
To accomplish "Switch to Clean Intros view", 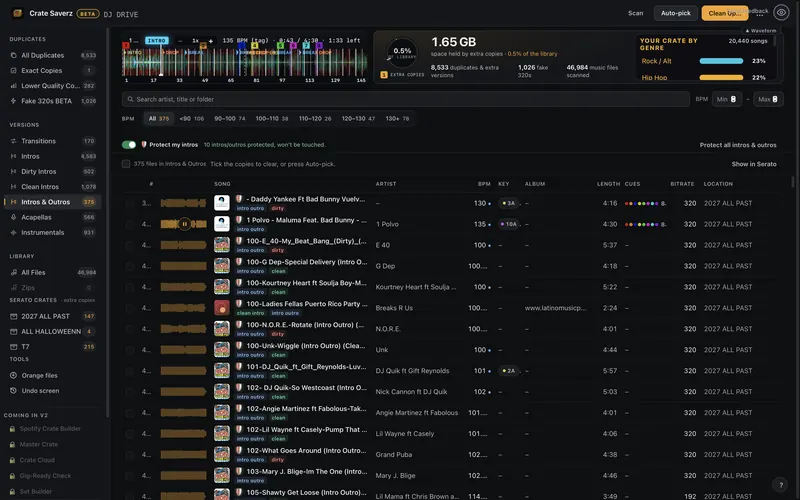I will tap(53, 187).
